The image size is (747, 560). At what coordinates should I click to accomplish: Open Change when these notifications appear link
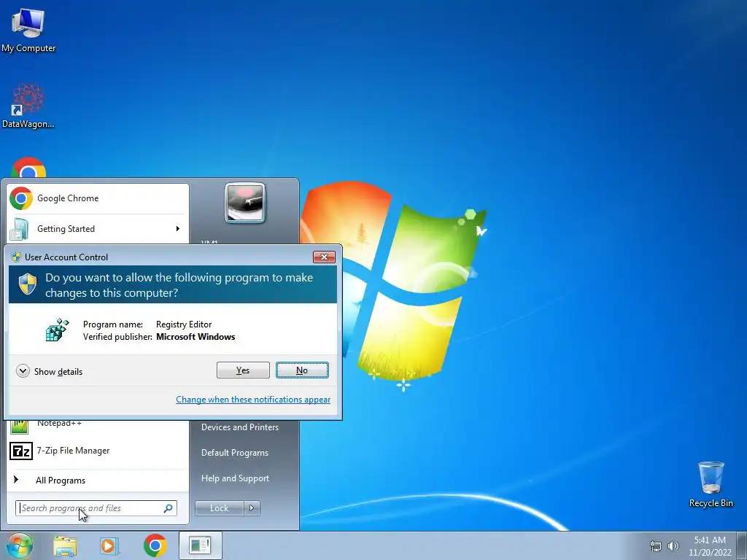253,400
